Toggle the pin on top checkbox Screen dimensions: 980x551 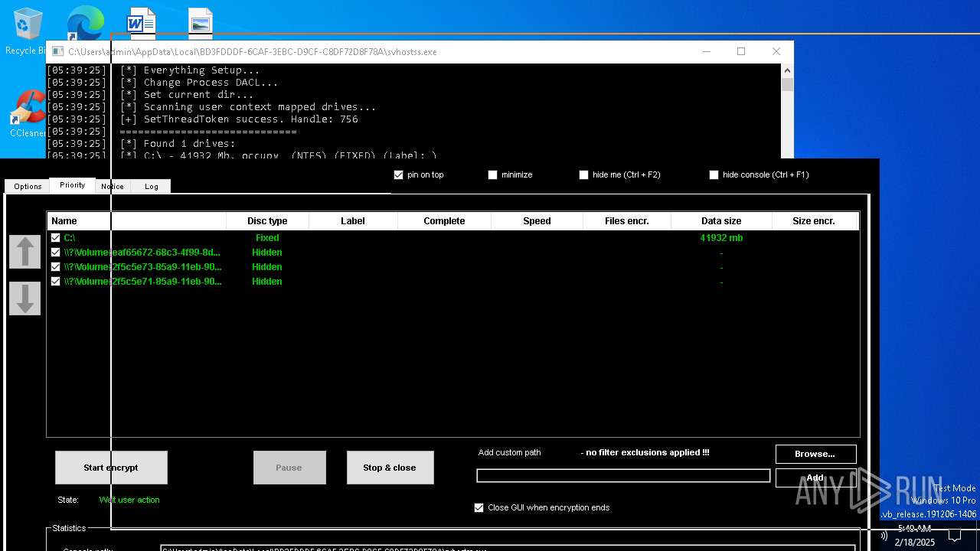398,174
